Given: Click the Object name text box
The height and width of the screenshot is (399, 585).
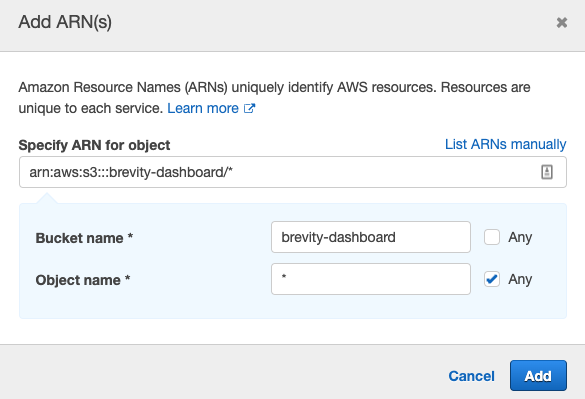Looking at the screenshot, I should coord(371,279).
